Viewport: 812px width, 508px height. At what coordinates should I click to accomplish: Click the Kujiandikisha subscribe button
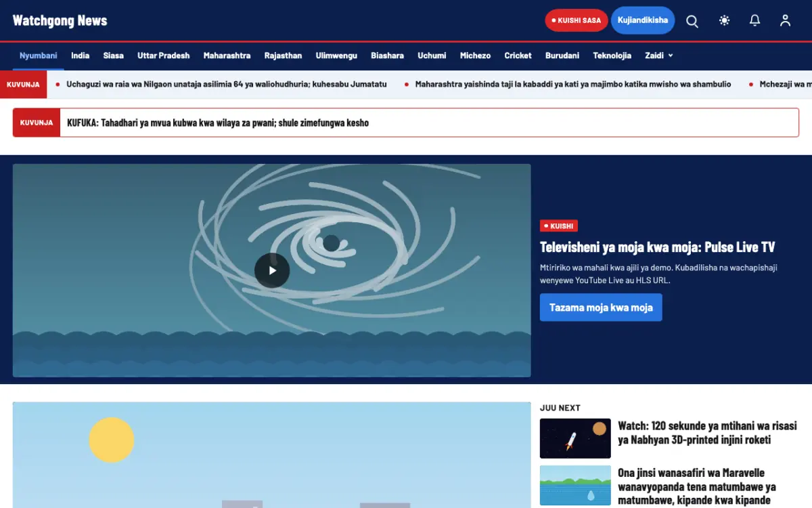[x=643, y=20]
